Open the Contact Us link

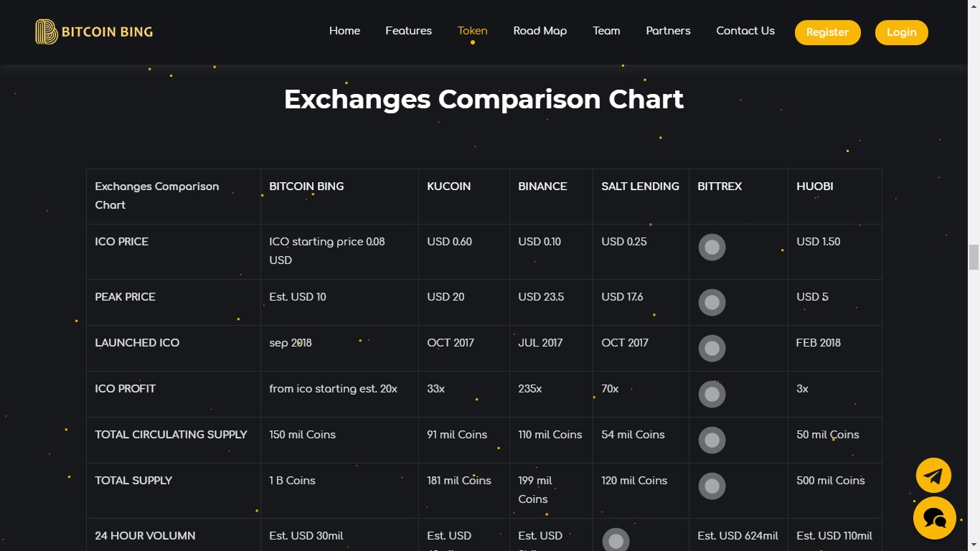point(745,31)
